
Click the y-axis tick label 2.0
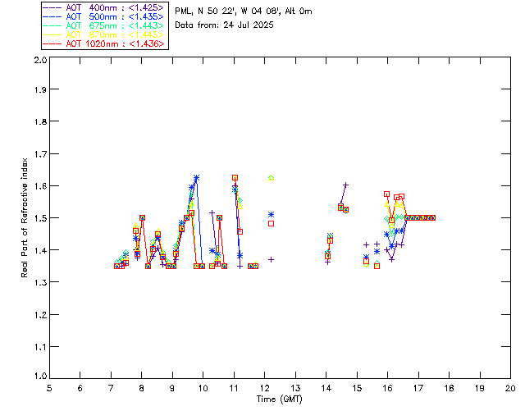[x=40, y=60]
